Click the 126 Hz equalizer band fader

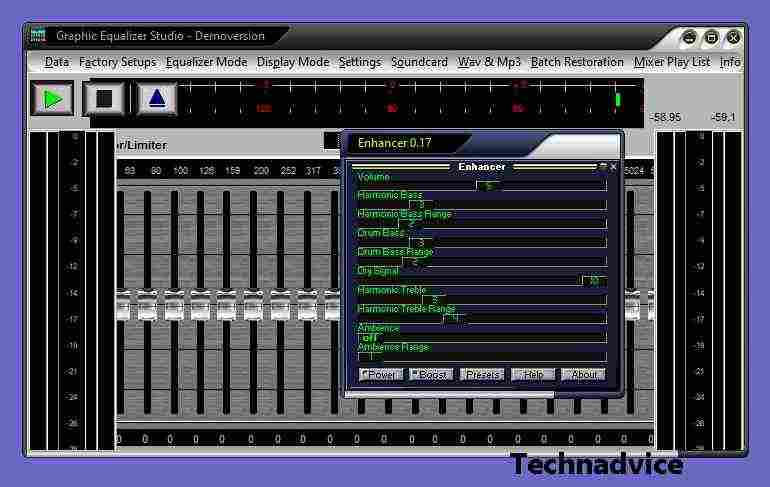tap(200, 307)
